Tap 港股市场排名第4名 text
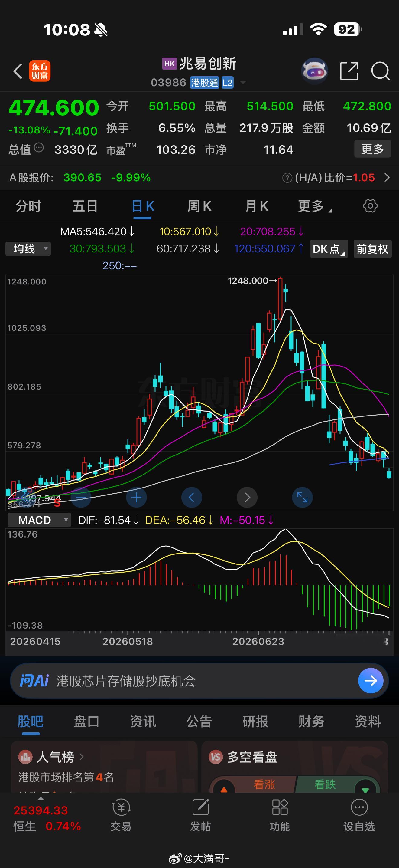The image size is (399, 868). pyautogui.click(x=66, y=777)
